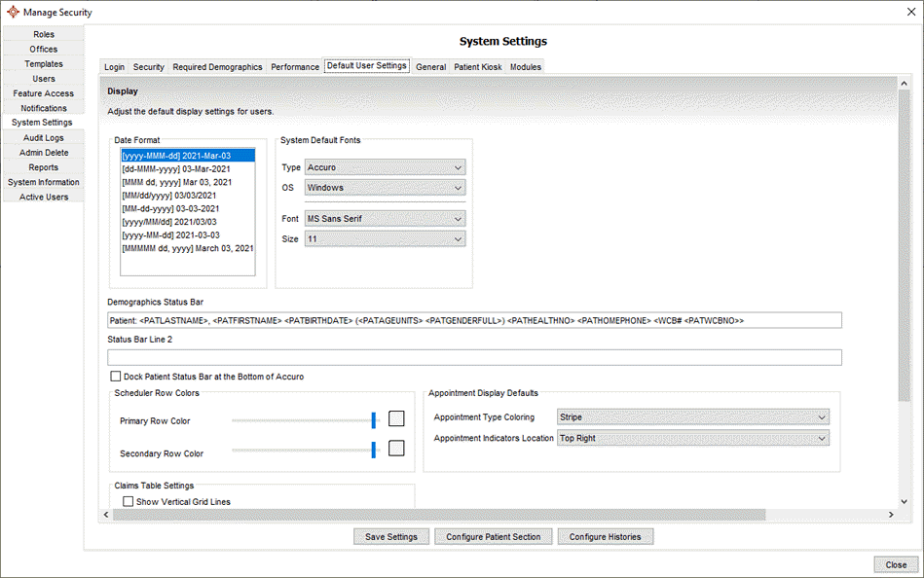Image resolution: width=924 pixels, height=578 pixels.
Task: Go to Offices in the sidebar
Action: tap(44, 49)
